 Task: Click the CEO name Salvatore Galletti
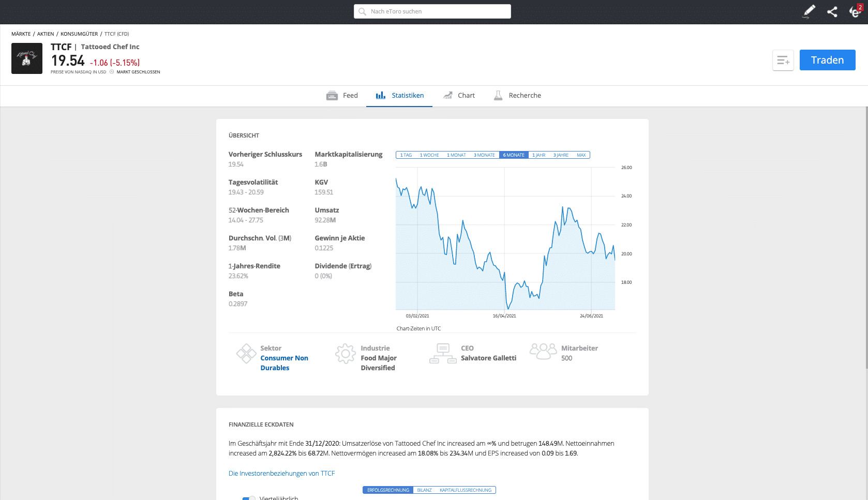click(488, 358)
